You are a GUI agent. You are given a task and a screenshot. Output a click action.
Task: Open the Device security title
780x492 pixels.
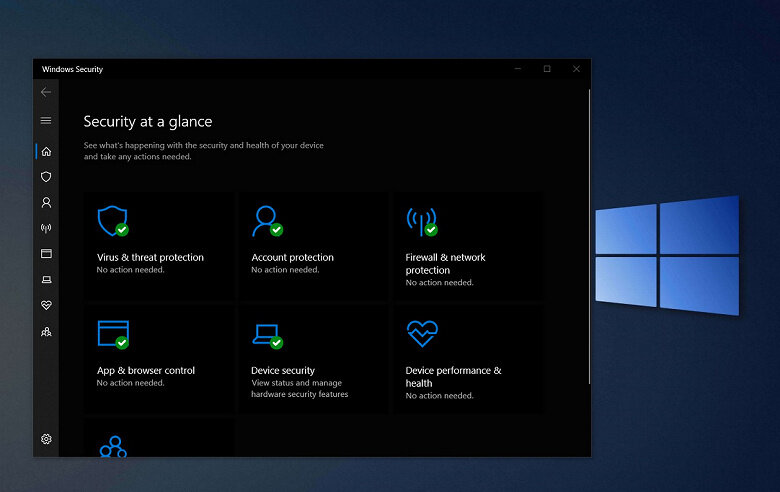pos(283,370)
